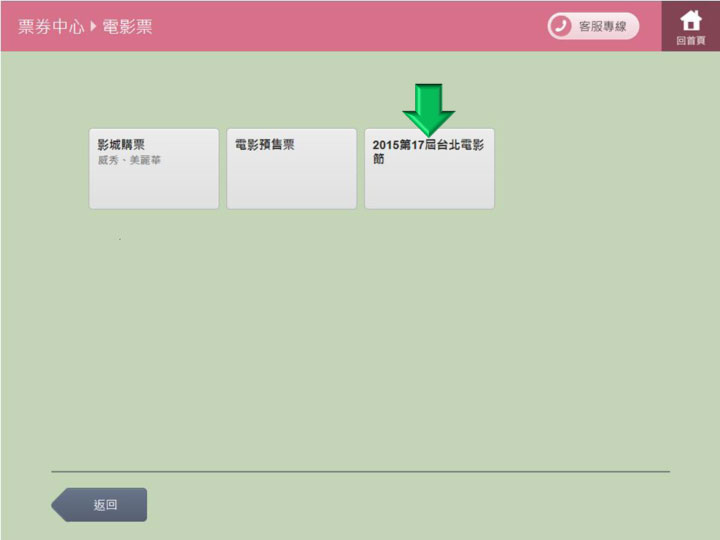Select the 電影票 breadcrumb title
The image size is (720, 540).
127,26
